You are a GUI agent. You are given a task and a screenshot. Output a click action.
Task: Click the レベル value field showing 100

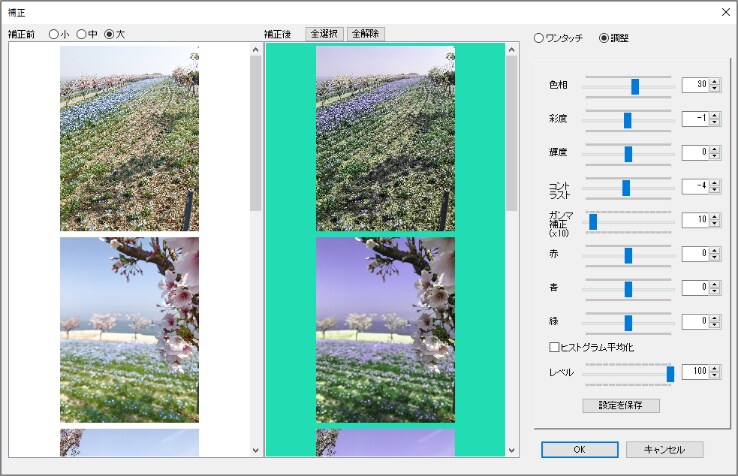point(696,372)
